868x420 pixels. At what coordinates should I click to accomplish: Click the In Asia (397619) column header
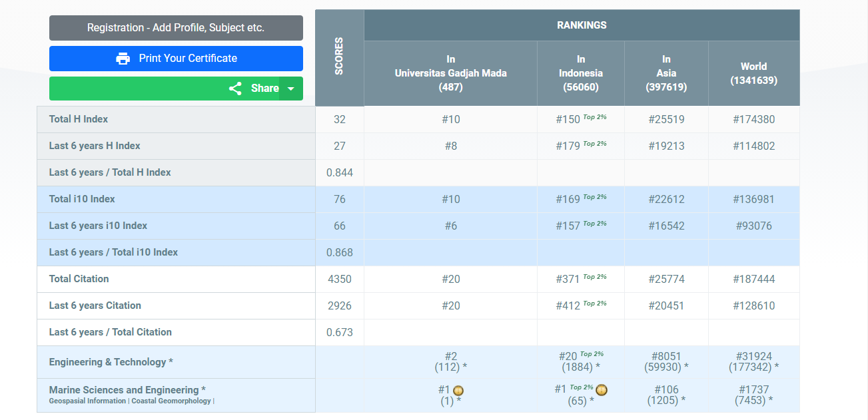[x=665, y=73]
